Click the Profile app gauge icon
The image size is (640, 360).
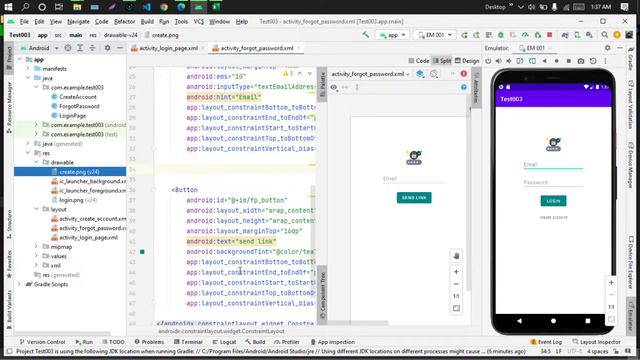[525, 35]
